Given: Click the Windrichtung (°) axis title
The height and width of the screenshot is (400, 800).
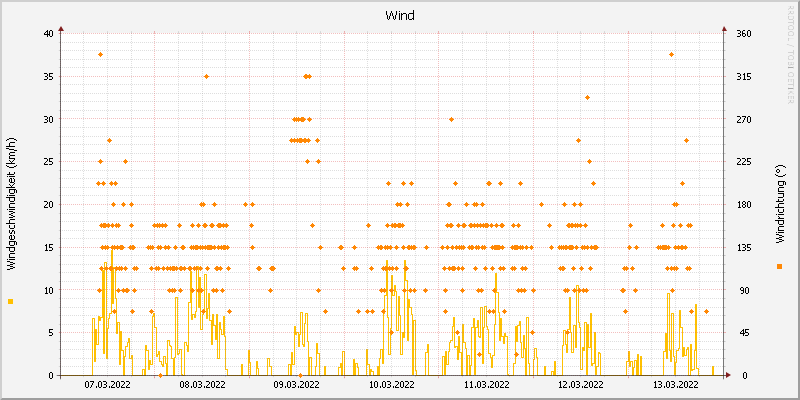Looking at the screenshot, I should coord(779,204).
